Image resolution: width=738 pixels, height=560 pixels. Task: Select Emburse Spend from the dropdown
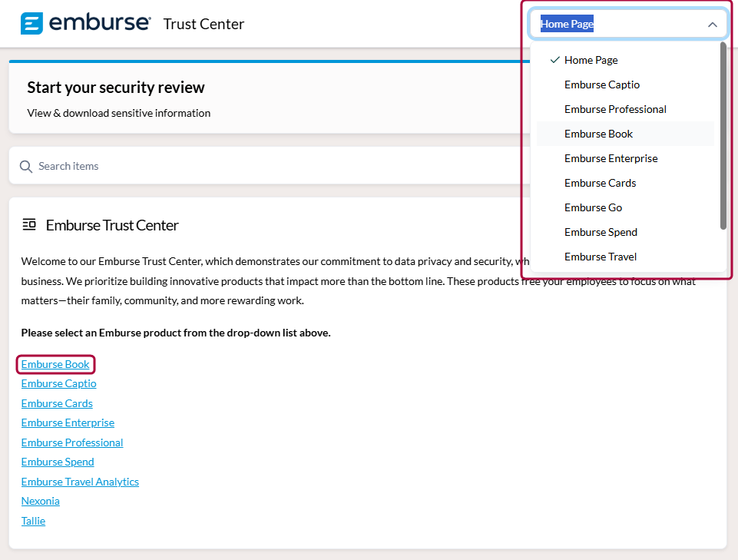point(626,232)
